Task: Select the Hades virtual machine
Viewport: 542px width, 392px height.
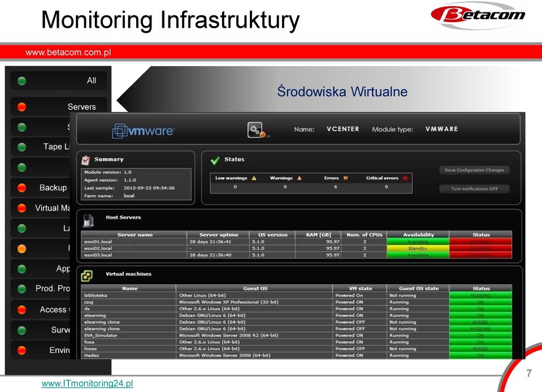Action: tap(91, 355)
